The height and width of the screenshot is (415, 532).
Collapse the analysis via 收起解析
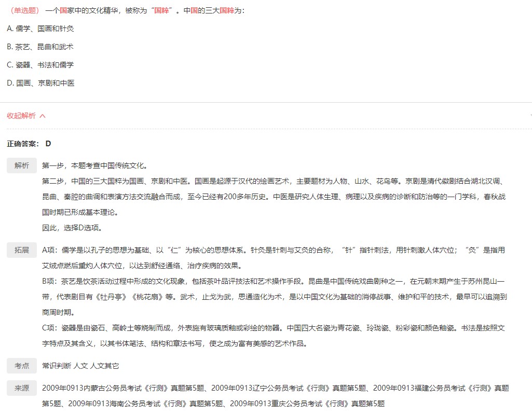(21, 116)
